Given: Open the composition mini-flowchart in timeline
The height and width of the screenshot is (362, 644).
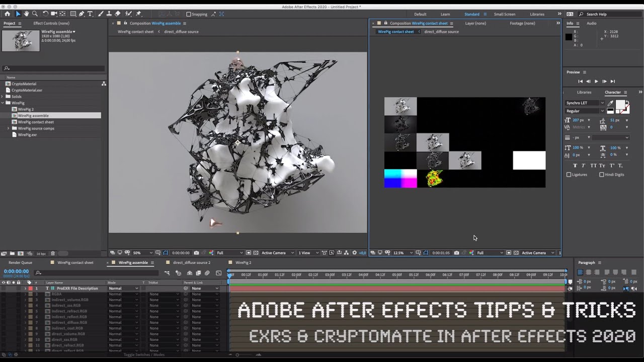Looking at the screenshot, I should pos(167,273).
